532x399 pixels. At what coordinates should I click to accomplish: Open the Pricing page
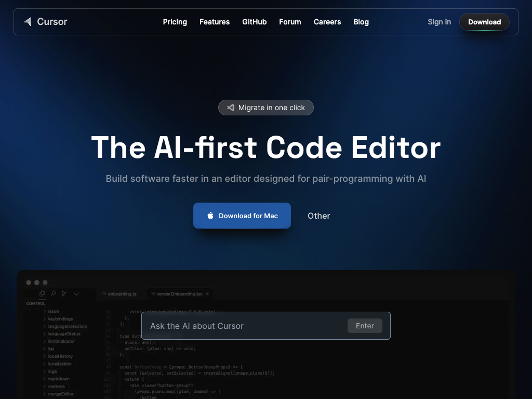click(175, 22)
